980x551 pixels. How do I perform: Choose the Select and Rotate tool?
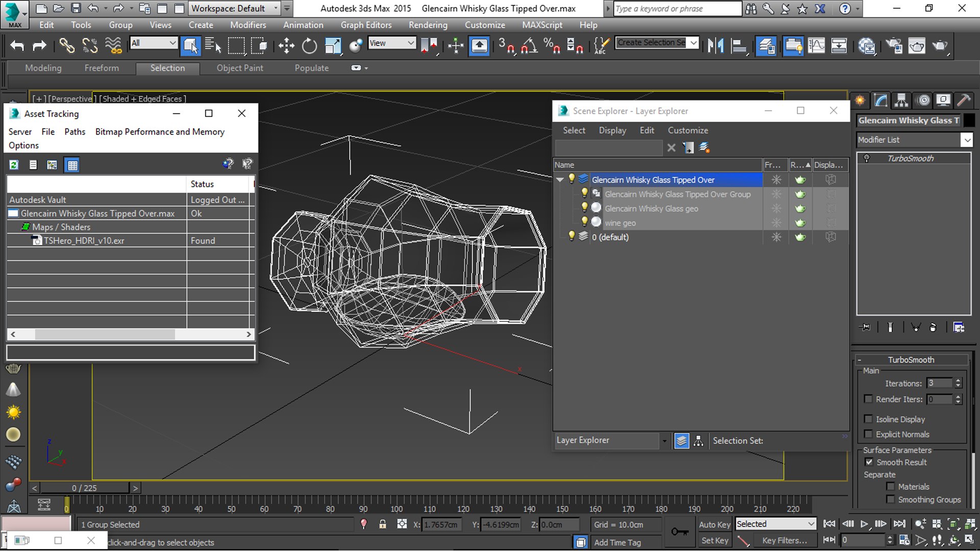(309, 46)
